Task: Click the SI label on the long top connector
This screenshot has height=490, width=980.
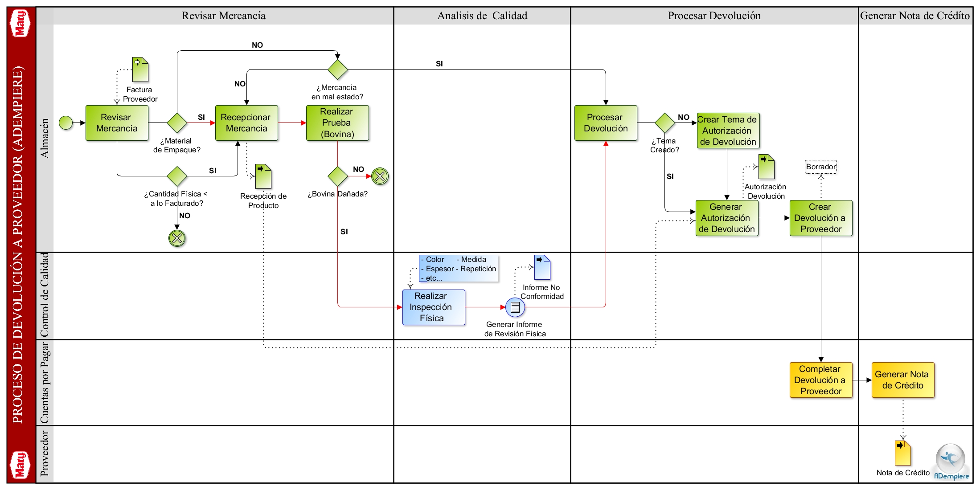Action: coord(439,64)
